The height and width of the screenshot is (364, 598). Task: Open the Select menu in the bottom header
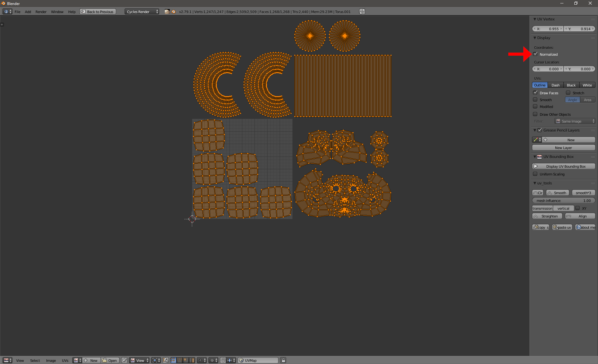point(35,361)
